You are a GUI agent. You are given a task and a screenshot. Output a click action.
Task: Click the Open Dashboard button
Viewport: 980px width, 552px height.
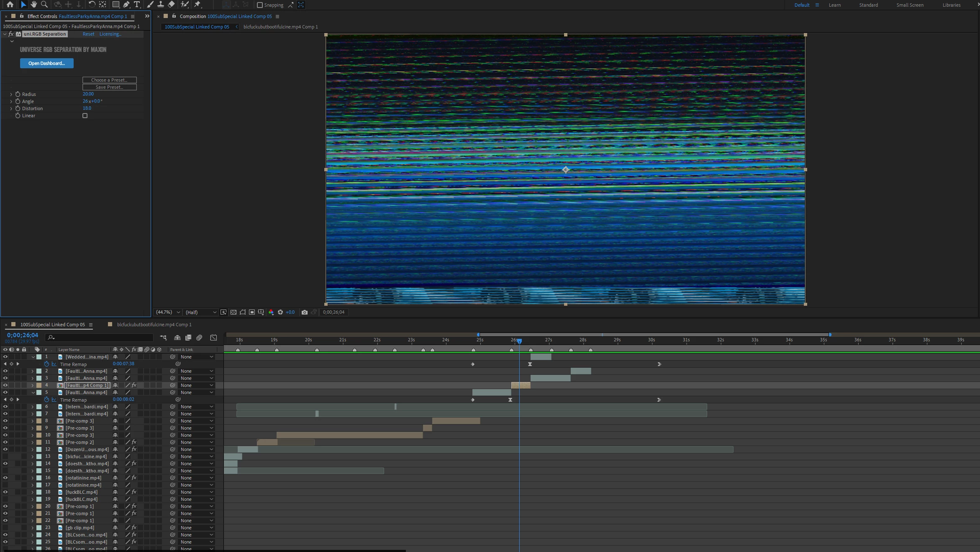[x=47, y=63]
